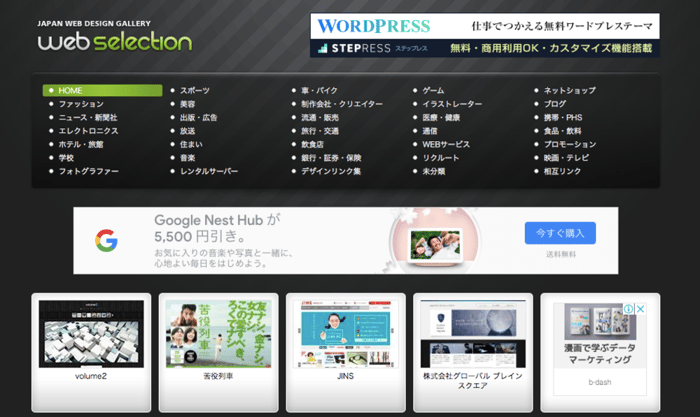
Task: Click the volume2 caption text
Action: [x=91, y=376]
